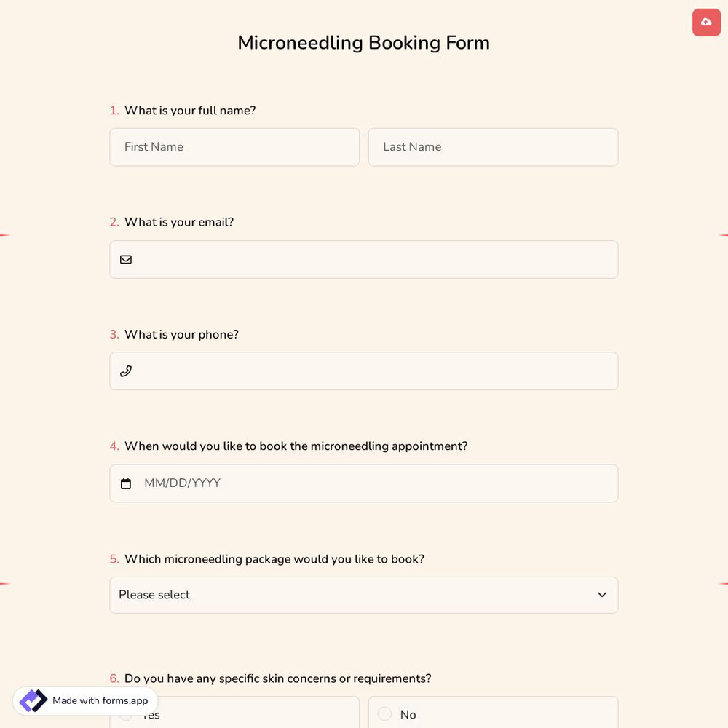Select the Yes radio button
The image size is (728, 728).
126,714
